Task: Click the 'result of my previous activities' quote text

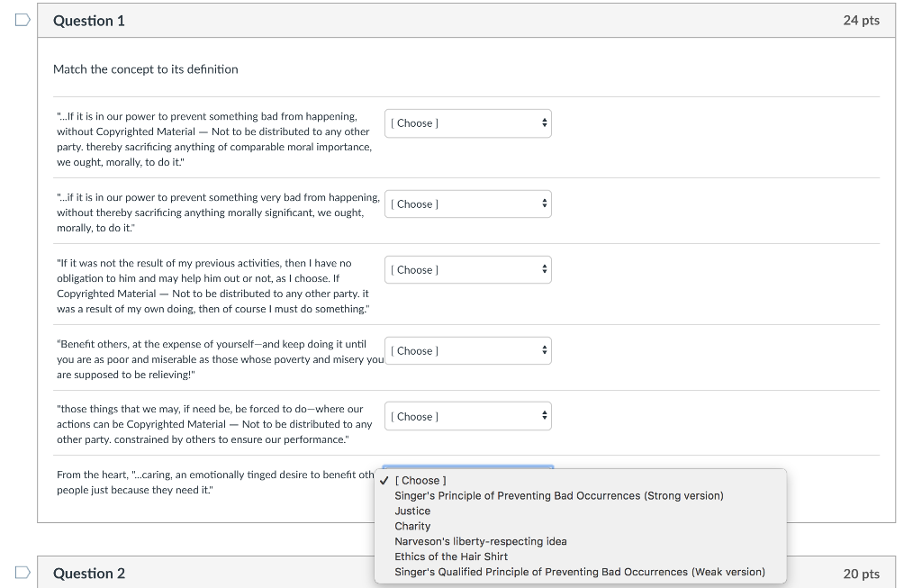Action: tap(213, 285)
